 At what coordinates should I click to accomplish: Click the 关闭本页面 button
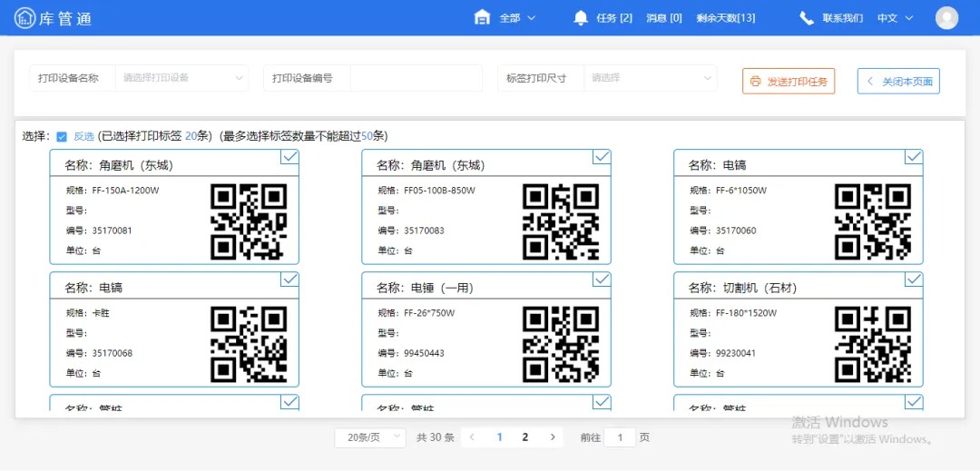pyautogui.click(x=897, y=82)
